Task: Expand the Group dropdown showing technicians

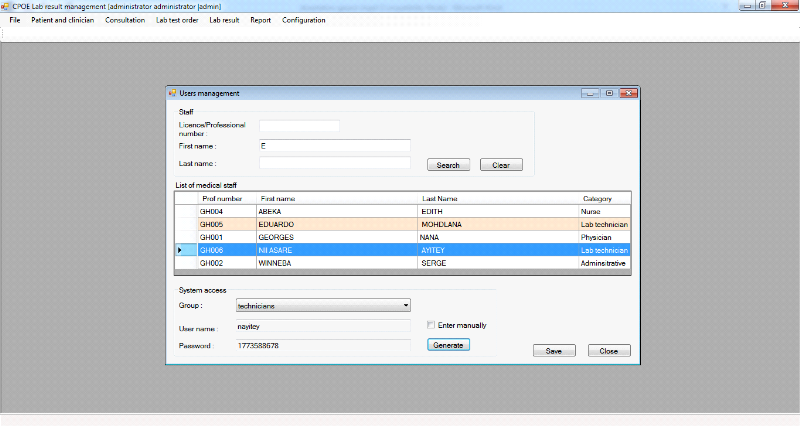Action: pyautogui.click(x=405, y=305)
